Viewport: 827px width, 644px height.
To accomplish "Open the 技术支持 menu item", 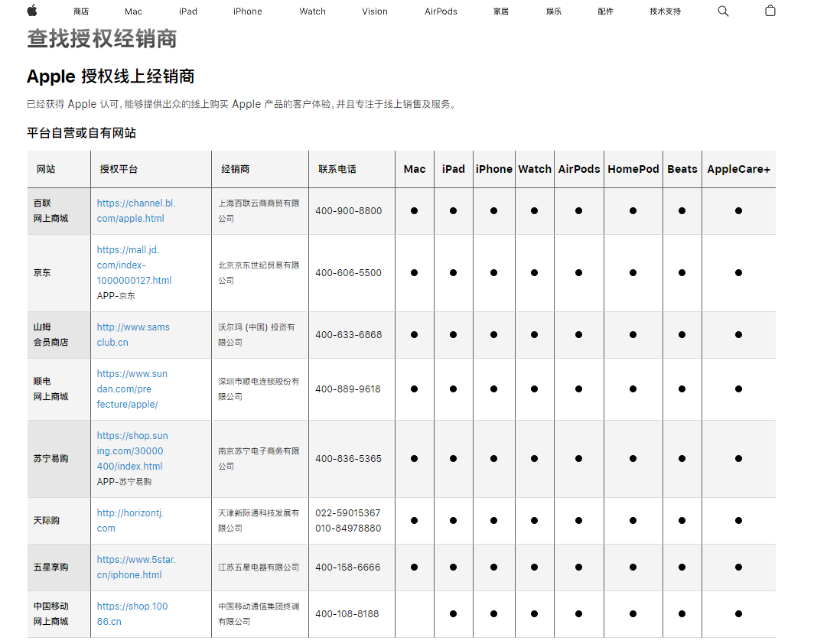I will tap(665, 11).
